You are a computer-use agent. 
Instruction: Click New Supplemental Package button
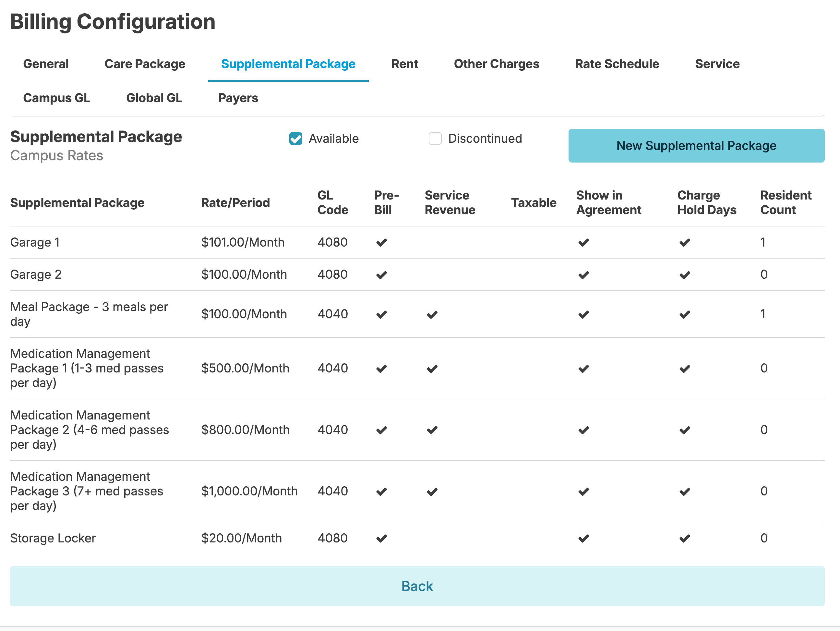click(696, 145)
